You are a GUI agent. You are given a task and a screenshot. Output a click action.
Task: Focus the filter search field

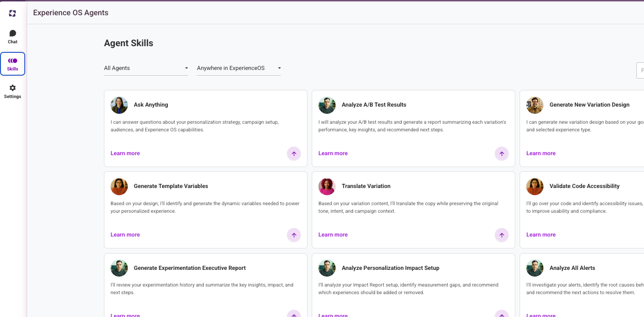tap(640, 70)
